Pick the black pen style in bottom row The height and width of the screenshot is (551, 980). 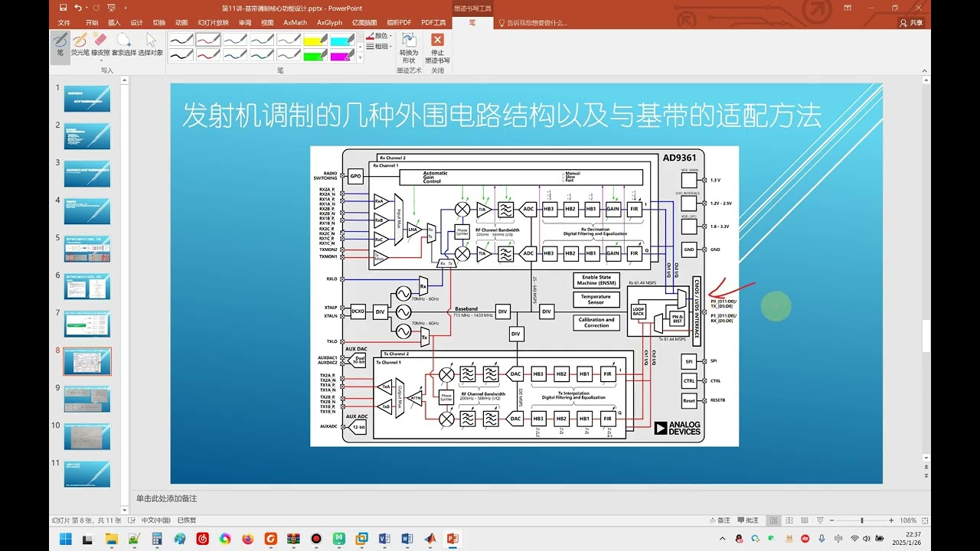(x=181, y=55)
